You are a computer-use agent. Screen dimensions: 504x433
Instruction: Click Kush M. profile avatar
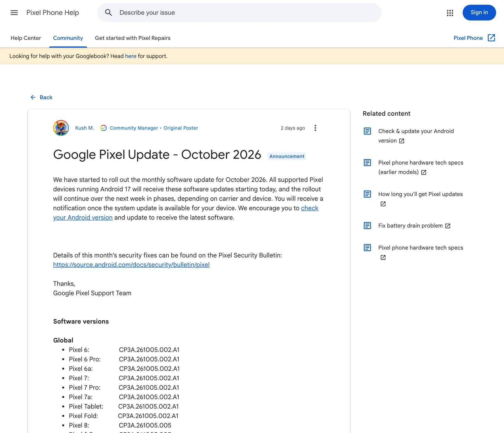pos(61,128)
